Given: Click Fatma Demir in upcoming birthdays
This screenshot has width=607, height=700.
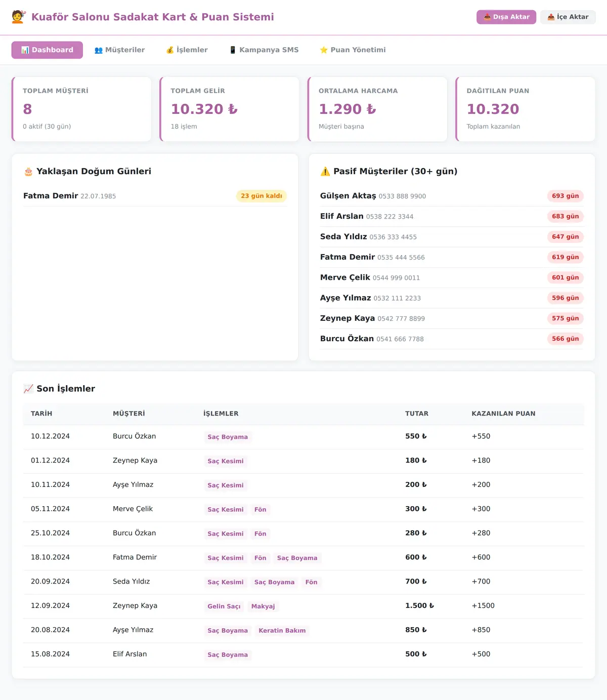Looking at the screenshot, I should click(51, 196).
